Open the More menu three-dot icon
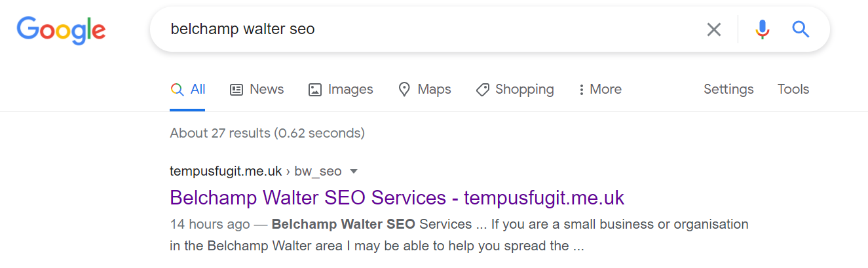The image size is (868, 268). pos(581,90)
